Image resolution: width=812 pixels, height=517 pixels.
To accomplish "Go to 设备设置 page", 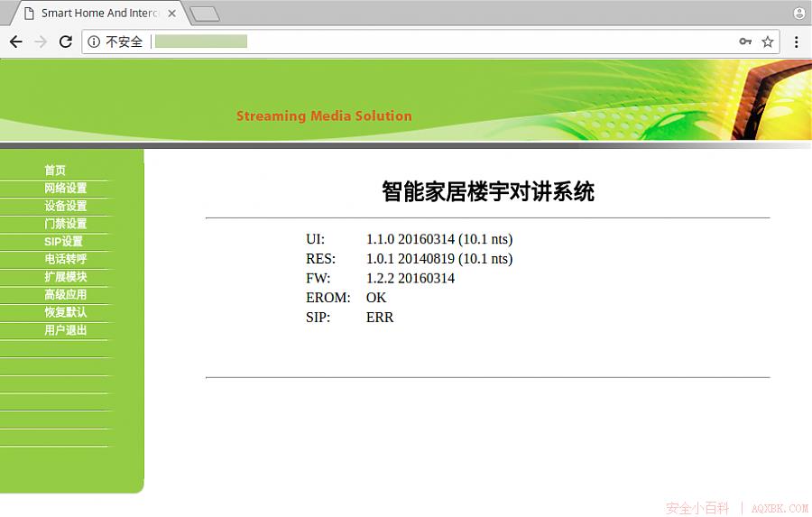I will tap(66, 206).
